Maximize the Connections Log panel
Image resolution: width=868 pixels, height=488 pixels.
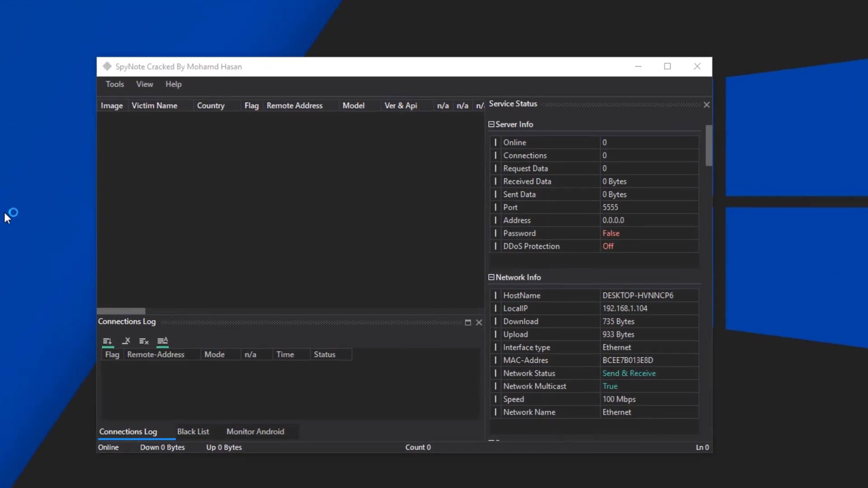(x=468, y=322)
